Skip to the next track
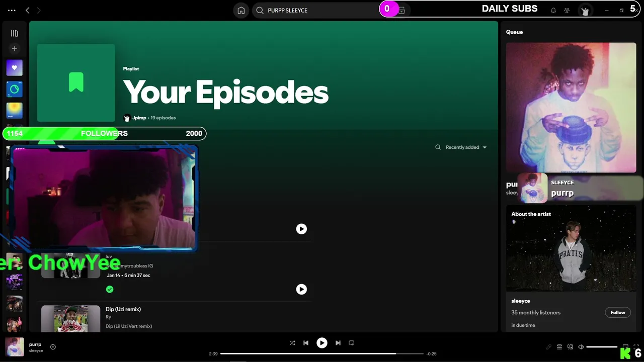Image resolution: width=644 pixels, height=362 pixels. point(338,343)
